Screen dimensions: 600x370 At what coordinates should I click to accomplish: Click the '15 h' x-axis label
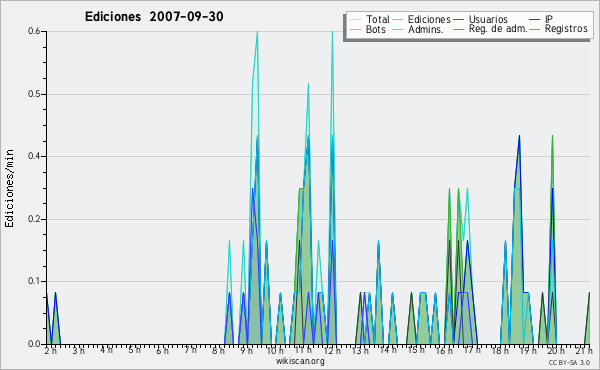[x=416, y=350]
